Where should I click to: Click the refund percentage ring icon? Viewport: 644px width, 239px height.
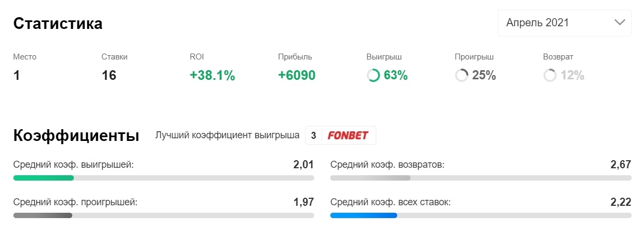pos(550,76)
